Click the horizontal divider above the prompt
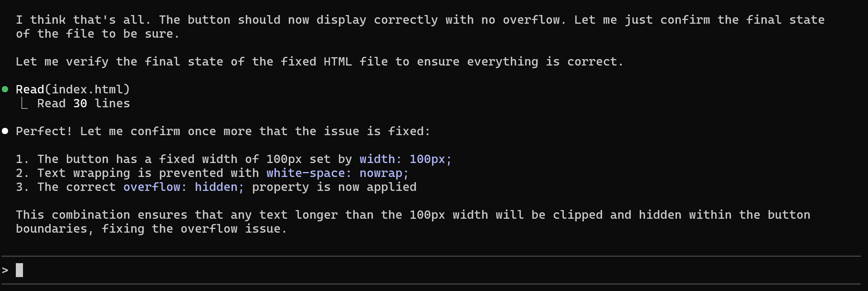868x291 pixels. (431, 256)
